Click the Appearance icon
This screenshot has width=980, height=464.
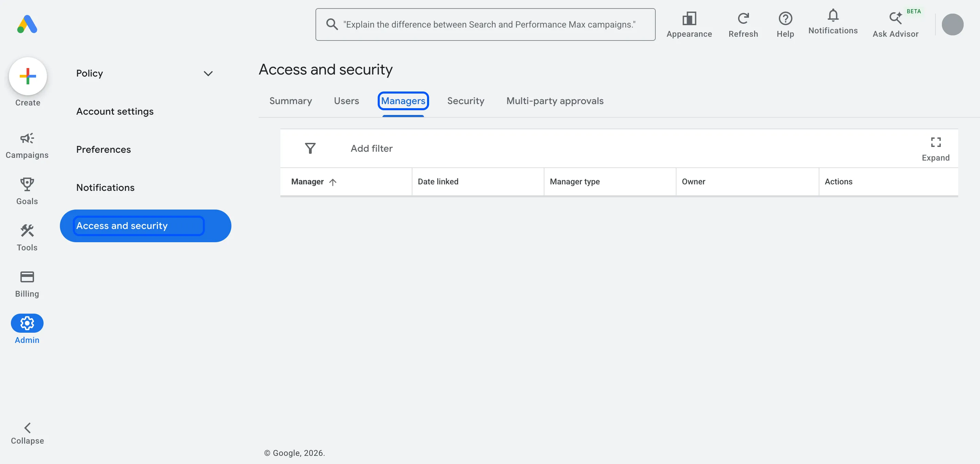(x=689, y=18)
